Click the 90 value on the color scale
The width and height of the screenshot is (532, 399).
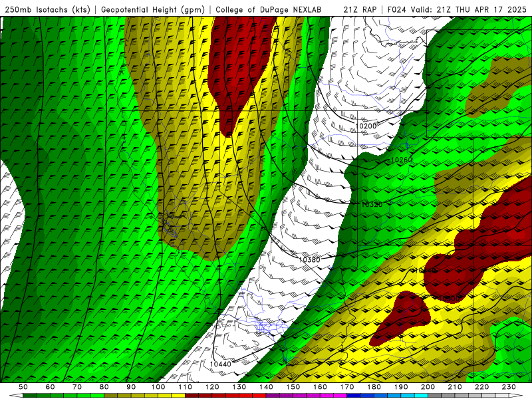pyautogui.click(x=131, y=387)
